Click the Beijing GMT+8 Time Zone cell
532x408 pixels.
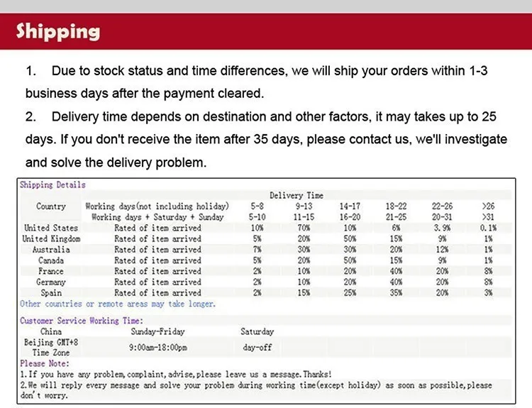point(51,347)
